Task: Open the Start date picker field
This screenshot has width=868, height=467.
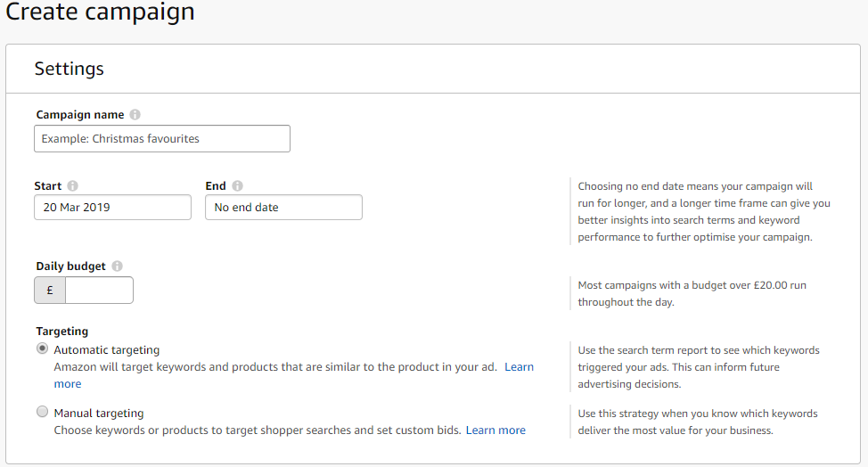Action: pos(113,207)
